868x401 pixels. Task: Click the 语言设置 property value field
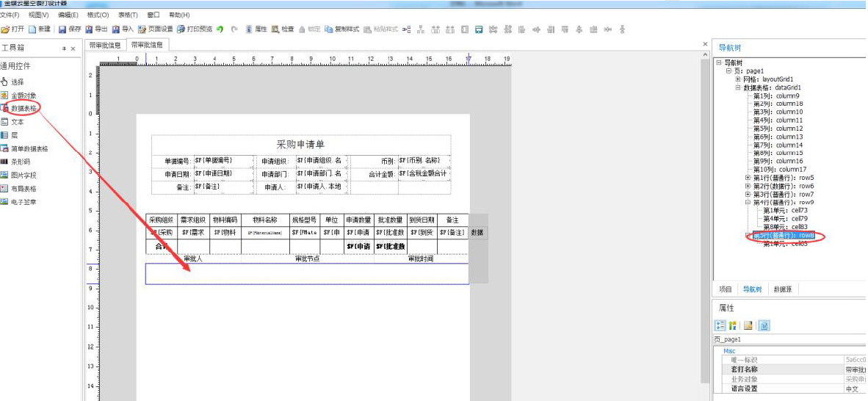(854, 389)
